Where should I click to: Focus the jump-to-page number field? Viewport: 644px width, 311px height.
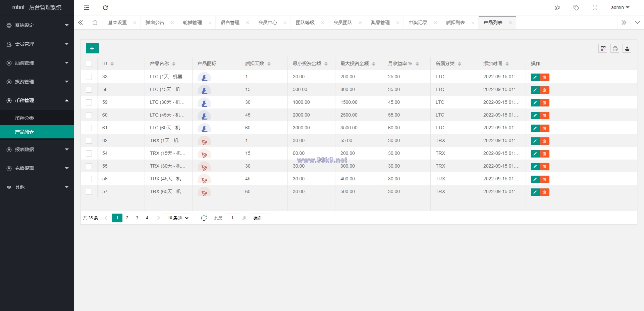click(232, 218)
